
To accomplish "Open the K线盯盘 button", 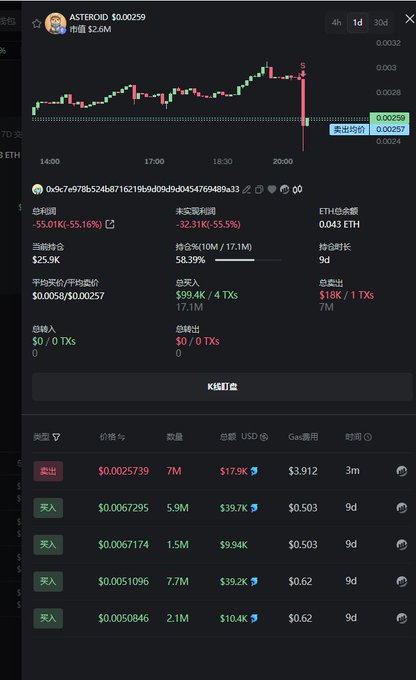I will (x=222, y=386).
